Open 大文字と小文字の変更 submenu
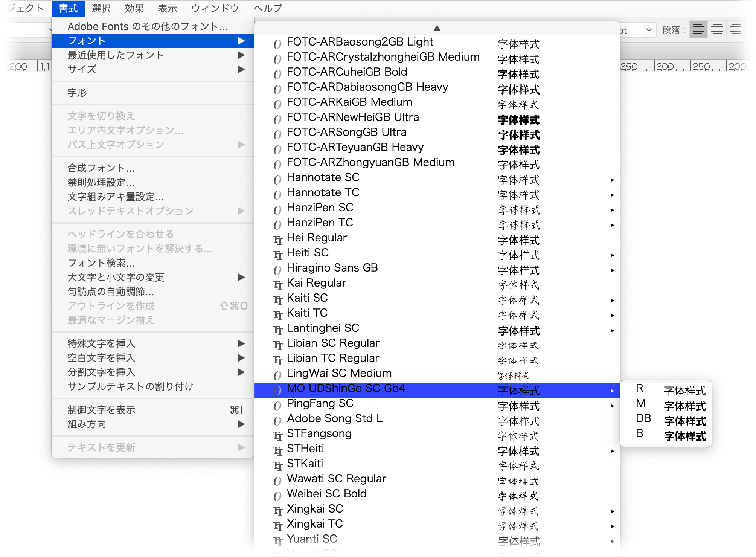 point(152,277)
